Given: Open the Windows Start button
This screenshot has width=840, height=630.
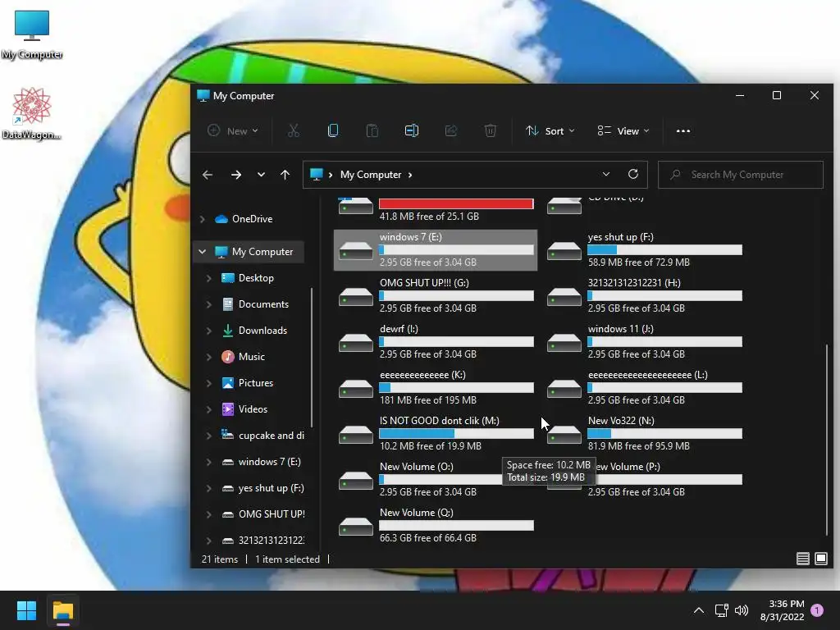Looking at the screenshot, I should (x=26, y=610).
